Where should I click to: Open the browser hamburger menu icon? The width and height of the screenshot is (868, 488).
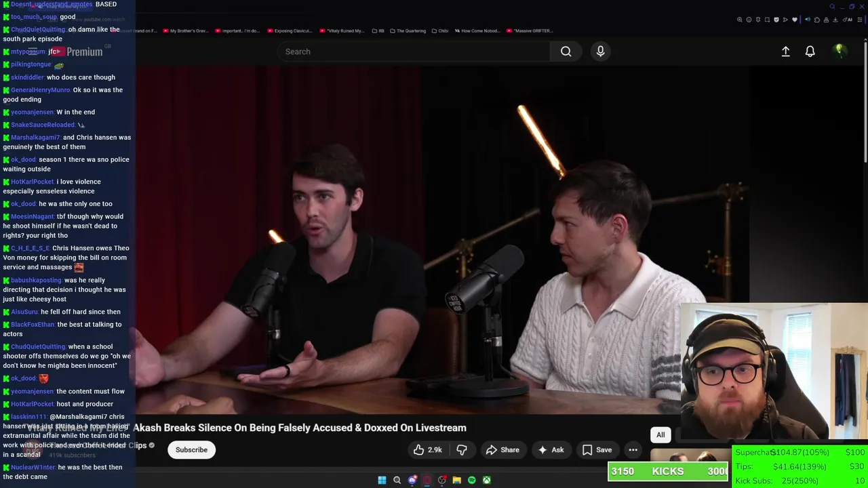pos(860,20)
